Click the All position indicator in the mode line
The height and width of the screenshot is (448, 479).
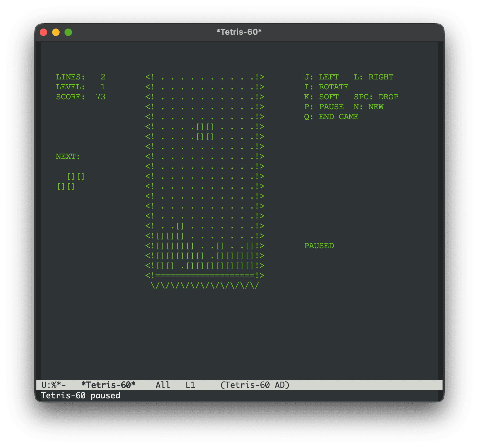pyautogui.click(x=163, y=385)
